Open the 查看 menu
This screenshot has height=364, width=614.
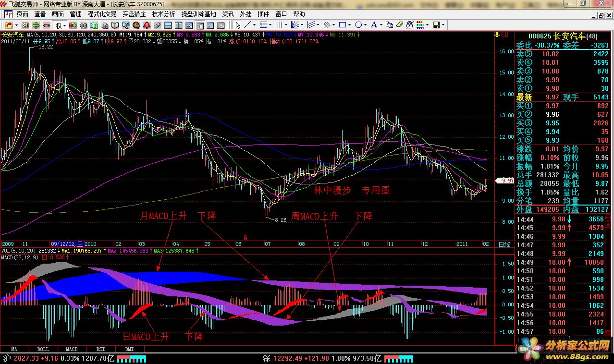click(x=40, y=14)
